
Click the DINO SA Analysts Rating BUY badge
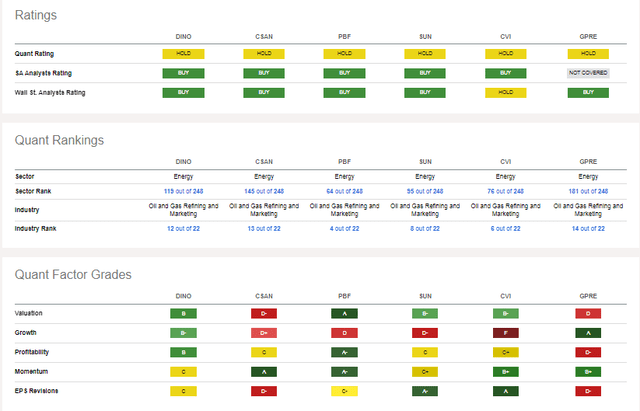[x=183, y=73]
